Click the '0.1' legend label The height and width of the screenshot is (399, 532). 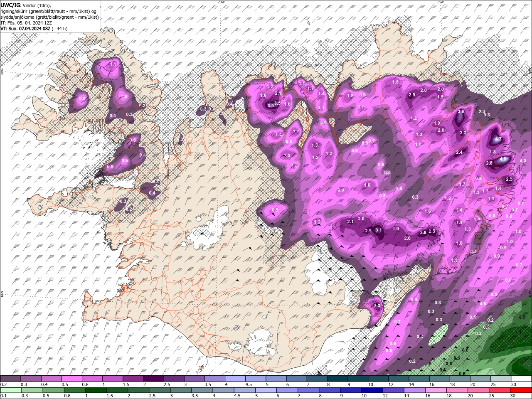(3, 396)
